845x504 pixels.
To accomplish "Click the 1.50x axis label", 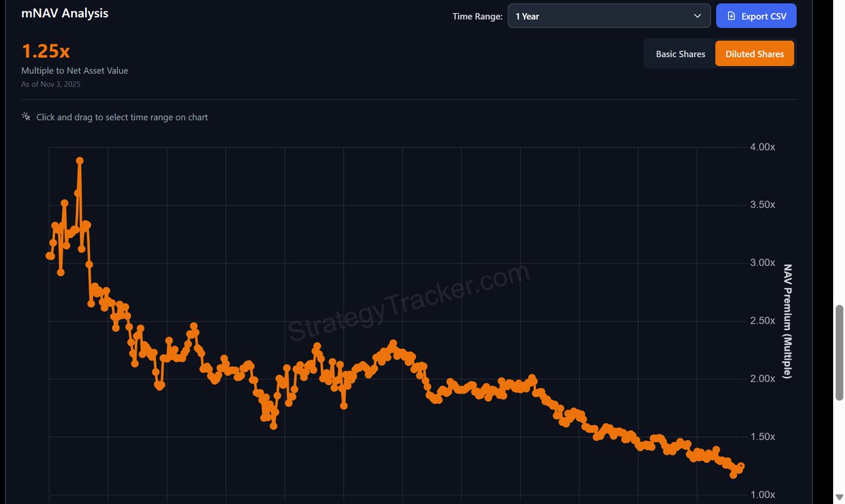I will [762, 437].
